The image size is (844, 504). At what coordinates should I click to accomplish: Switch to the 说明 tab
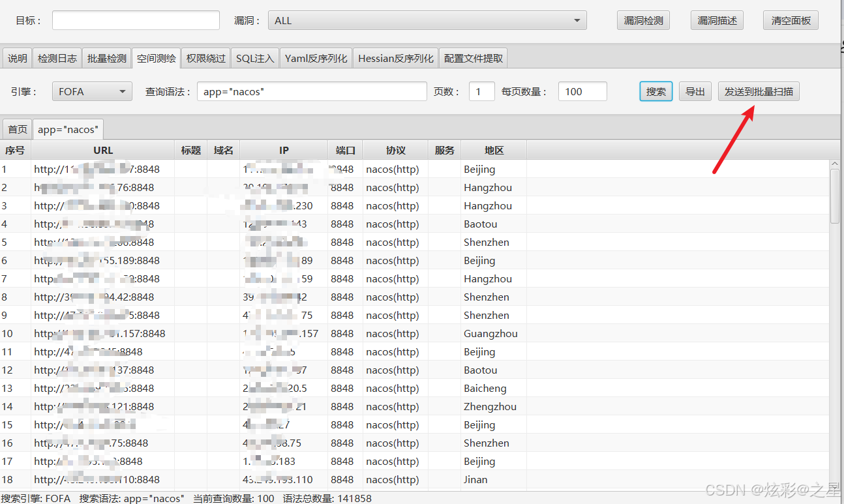(x=18, y=58)
